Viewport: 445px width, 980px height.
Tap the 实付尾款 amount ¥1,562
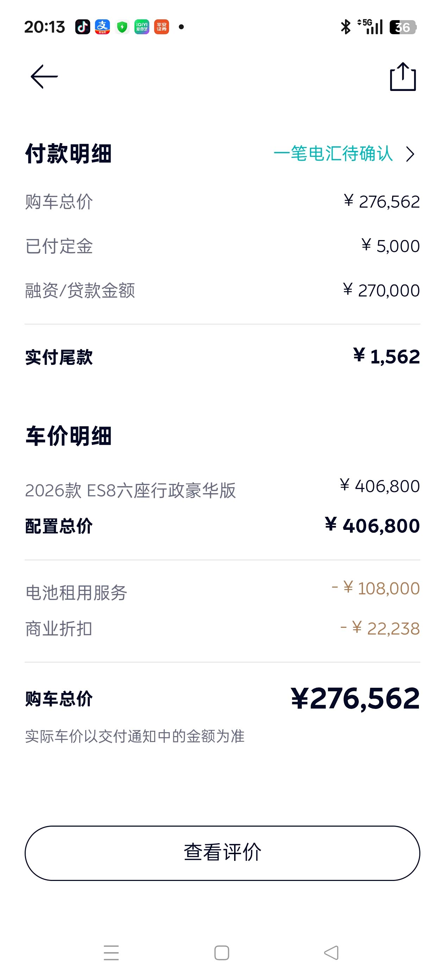click(387, 357)
